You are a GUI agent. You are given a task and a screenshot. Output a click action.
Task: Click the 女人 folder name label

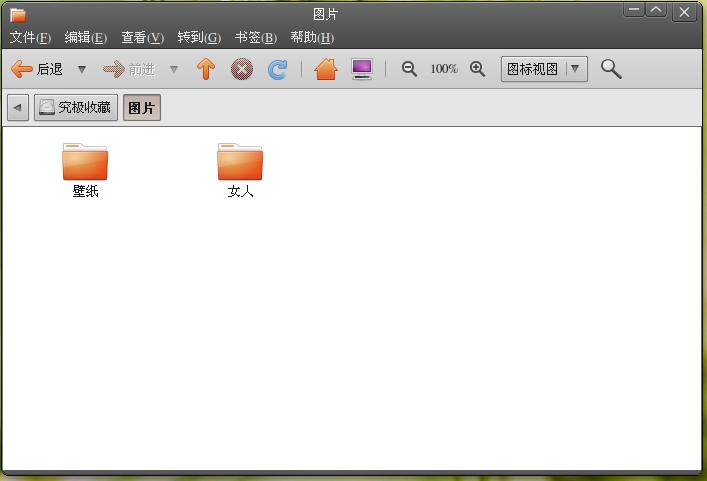click(240, 191)
